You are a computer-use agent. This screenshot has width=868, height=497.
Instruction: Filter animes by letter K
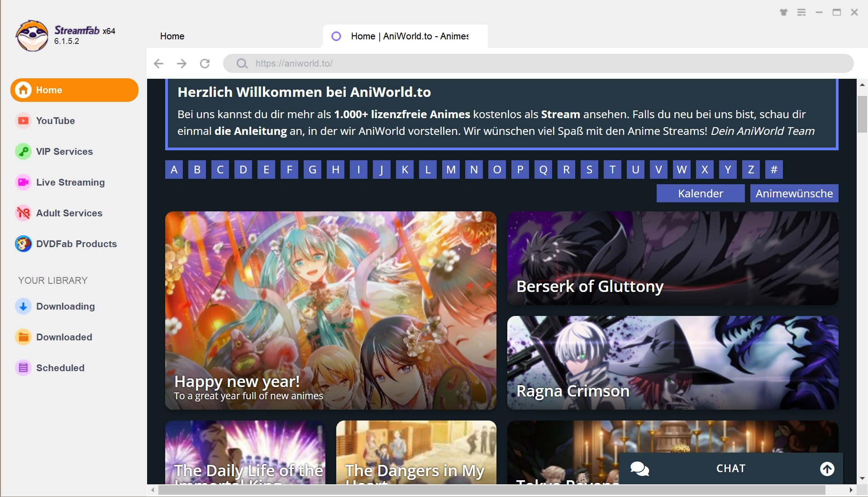405,170
